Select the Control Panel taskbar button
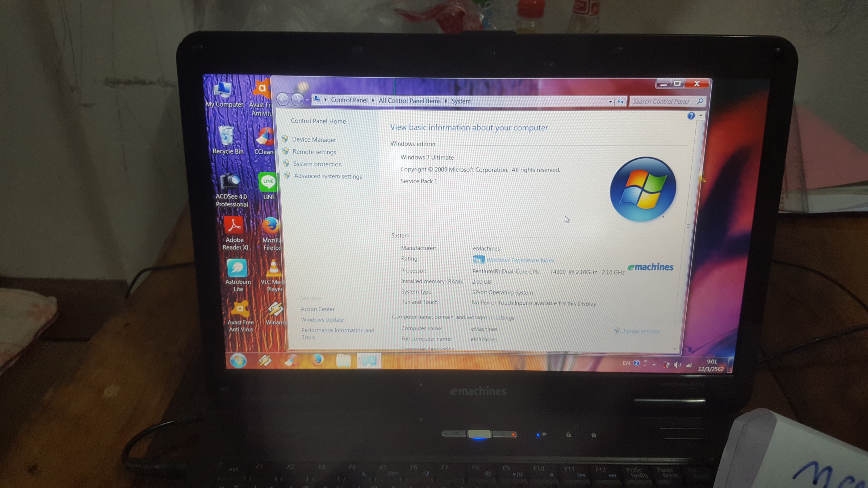Viewport: 868px width, 488px height. pyautogui.click(x=369, y=360)
